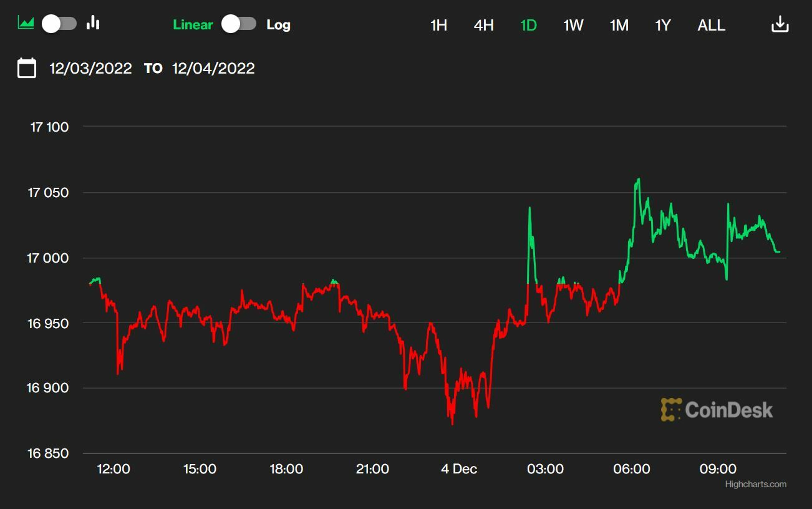The image size is (812, 509).
Task: Edit the start date 12/03/2022
Action: [91, 68]
